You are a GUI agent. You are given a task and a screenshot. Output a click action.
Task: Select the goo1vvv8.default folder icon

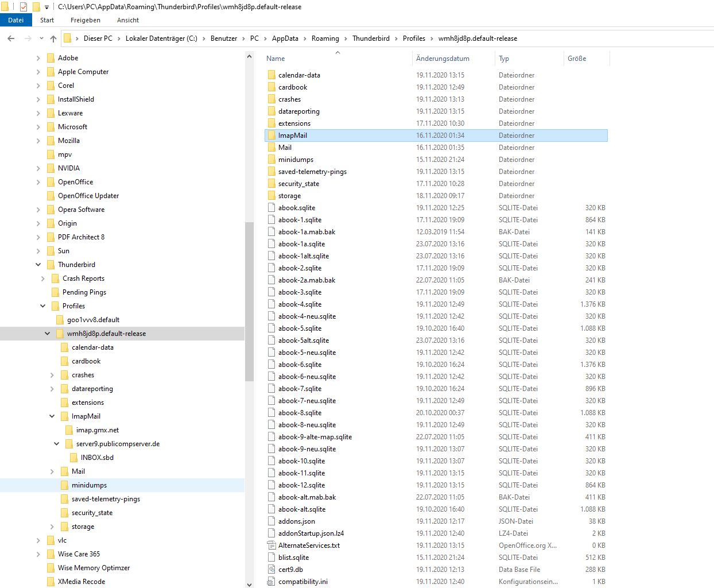[60, 320]
